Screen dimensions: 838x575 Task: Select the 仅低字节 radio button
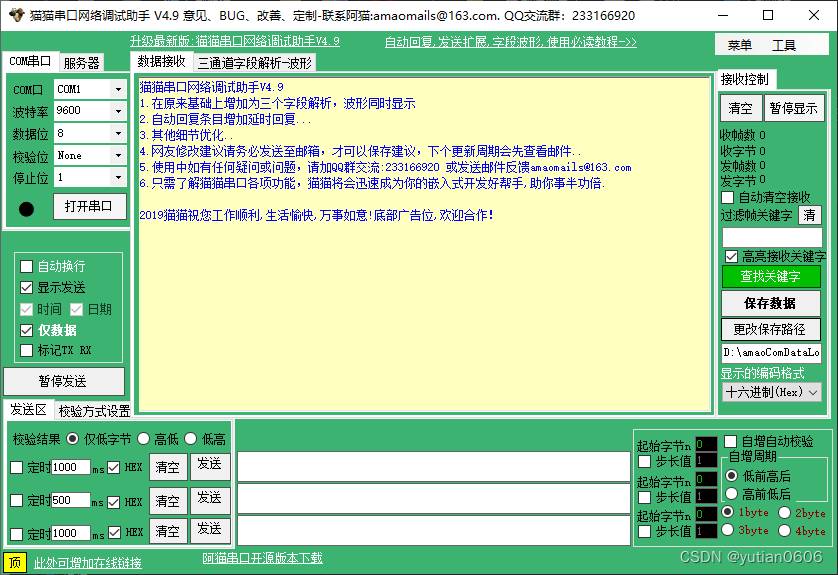click(x=72, y=439)
